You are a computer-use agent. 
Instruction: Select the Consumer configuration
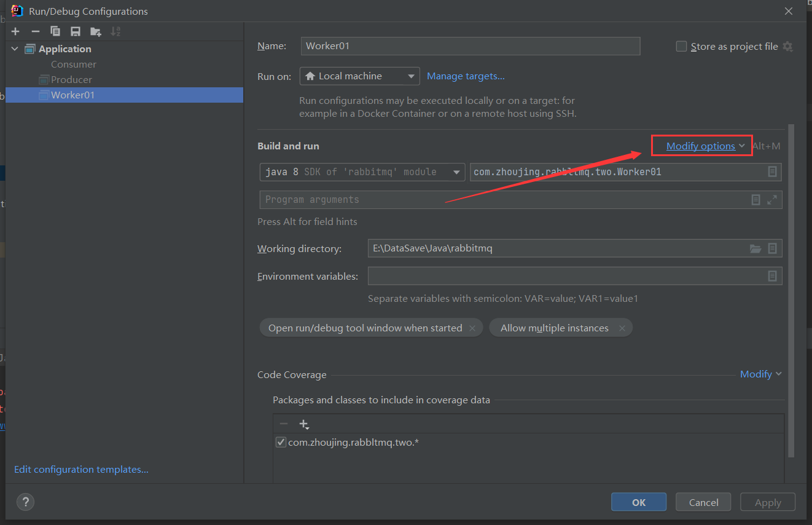pos(74,64)
